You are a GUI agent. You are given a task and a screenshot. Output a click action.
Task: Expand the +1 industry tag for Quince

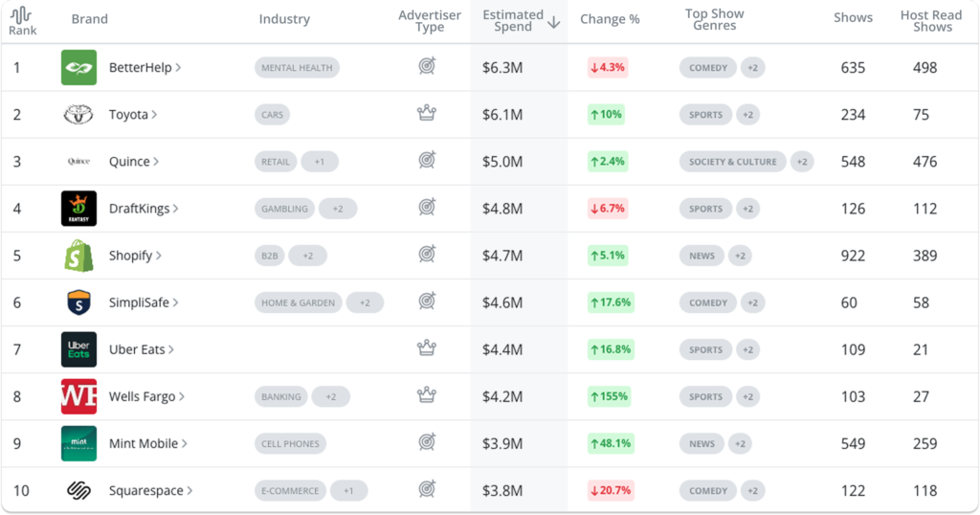(x=320, y=162)
